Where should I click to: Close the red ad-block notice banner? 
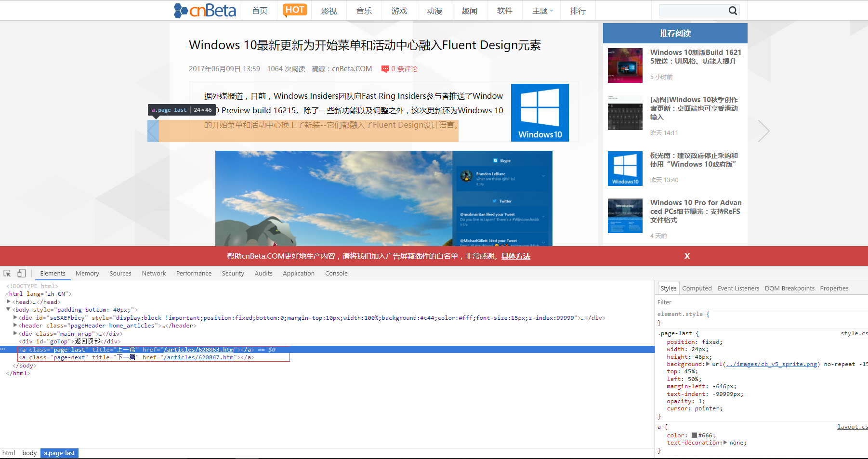point(687,256)
